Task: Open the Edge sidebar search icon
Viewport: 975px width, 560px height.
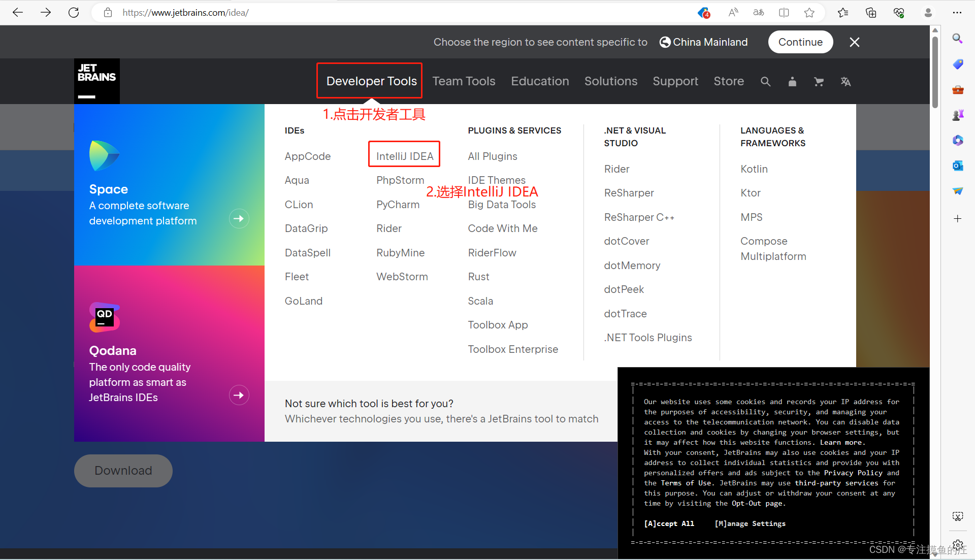Action: click(958, 39)
